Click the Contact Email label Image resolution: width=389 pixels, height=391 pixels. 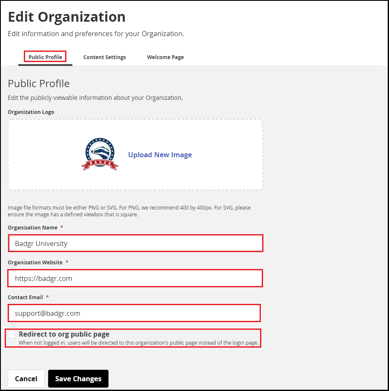(25, 297)
